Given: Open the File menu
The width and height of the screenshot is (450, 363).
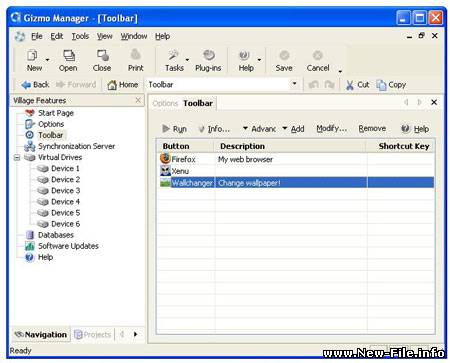Looking at the screenshot, I should pos(37,36).
